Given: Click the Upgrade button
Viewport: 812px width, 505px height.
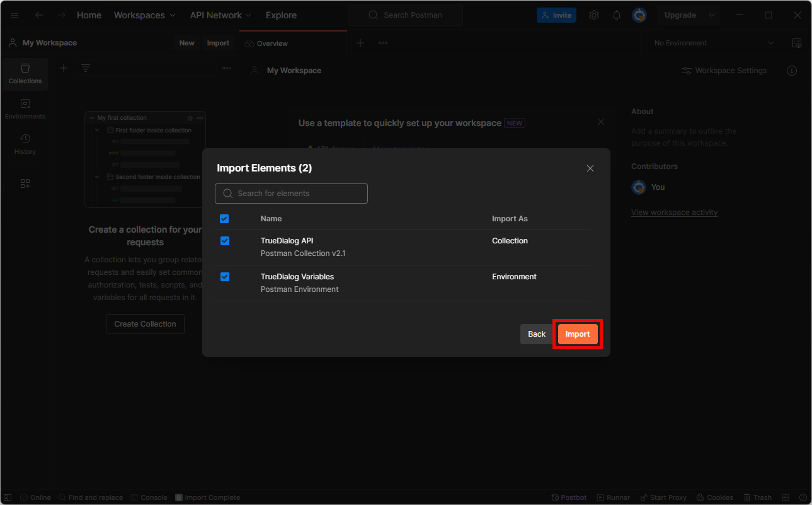Looking at the screenshot, I should [x=680, y=15].
